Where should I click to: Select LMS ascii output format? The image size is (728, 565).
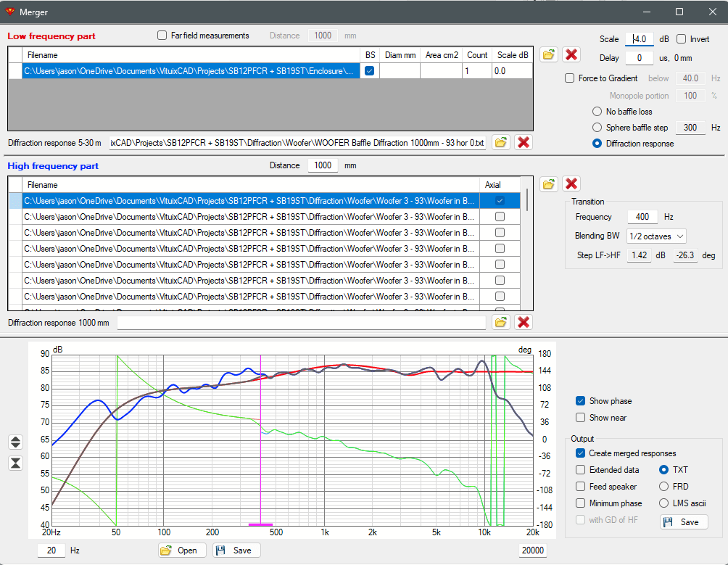point(664,503)
